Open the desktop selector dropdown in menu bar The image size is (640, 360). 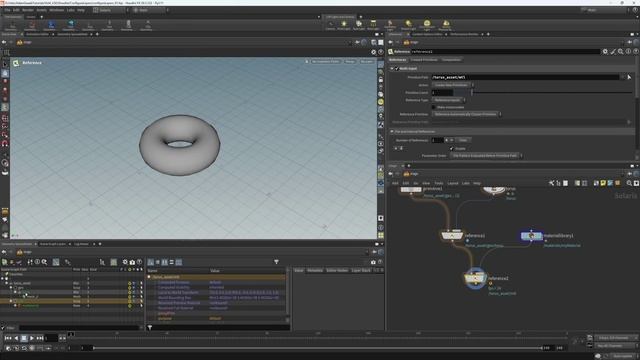(110, 10)
